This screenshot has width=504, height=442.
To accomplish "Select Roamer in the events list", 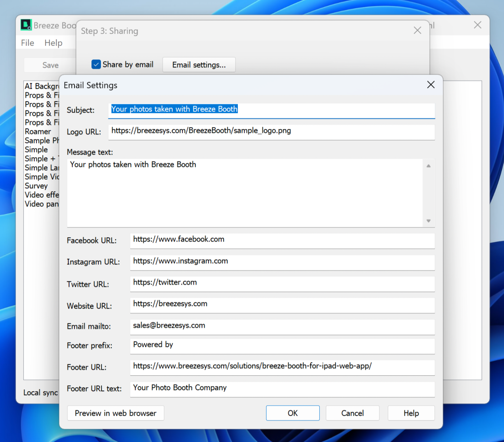I will (x=38, y=132).
